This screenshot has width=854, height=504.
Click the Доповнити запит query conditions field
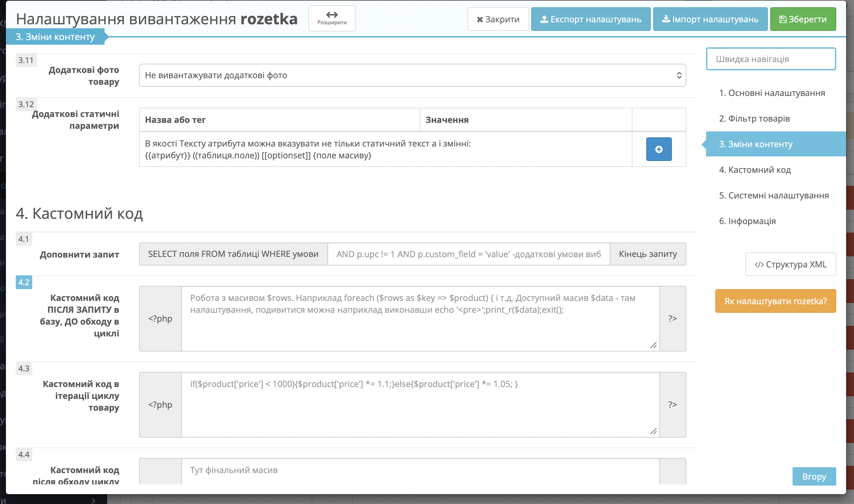(x=468, y=254)
